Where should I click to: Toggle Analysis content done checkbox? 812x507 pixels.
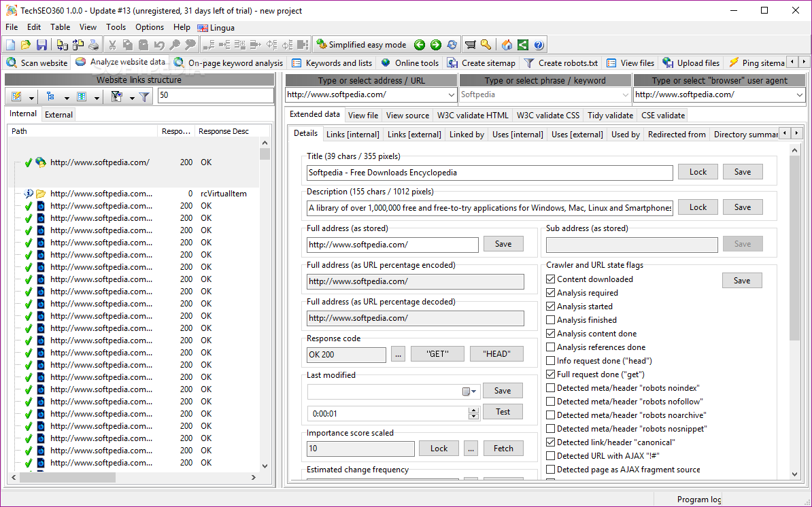click(x=550, y=334)
